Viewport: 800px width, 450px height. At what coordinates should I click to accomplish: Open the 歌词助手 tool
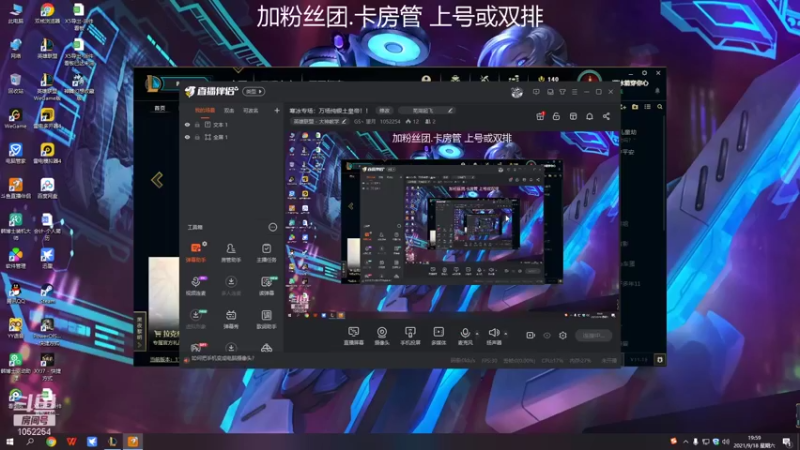point(266,319)
